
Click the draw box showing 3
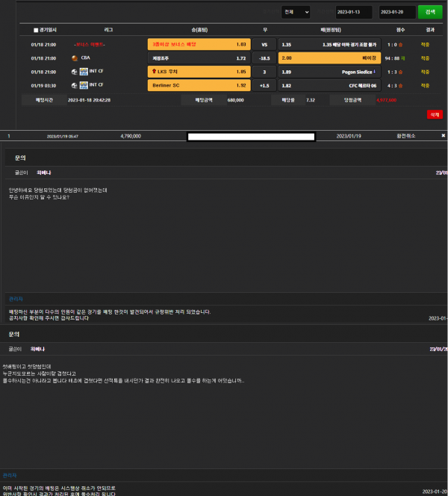coord(264,72)
